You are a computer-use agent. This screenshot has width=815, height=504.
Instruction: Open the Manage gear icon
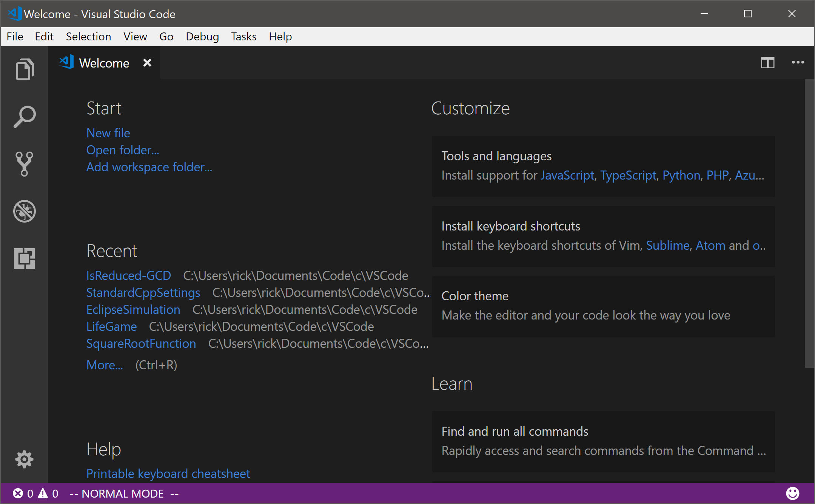25,459
